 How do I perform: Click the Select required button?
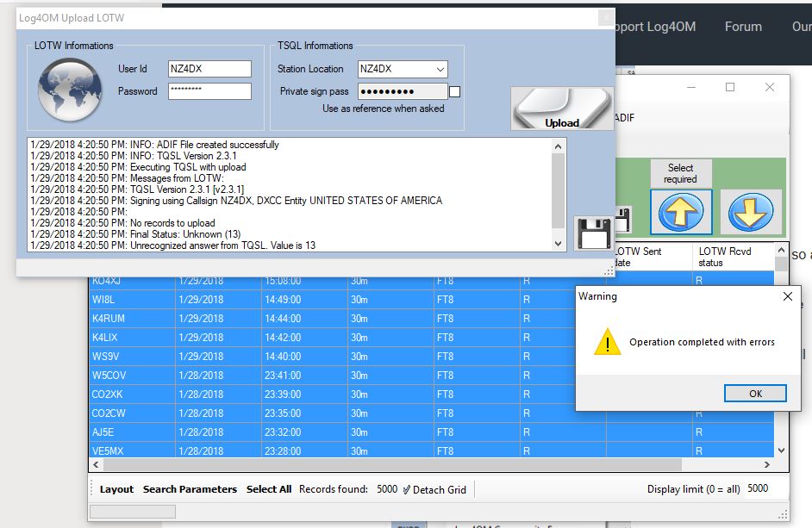(x=680, y=173)
